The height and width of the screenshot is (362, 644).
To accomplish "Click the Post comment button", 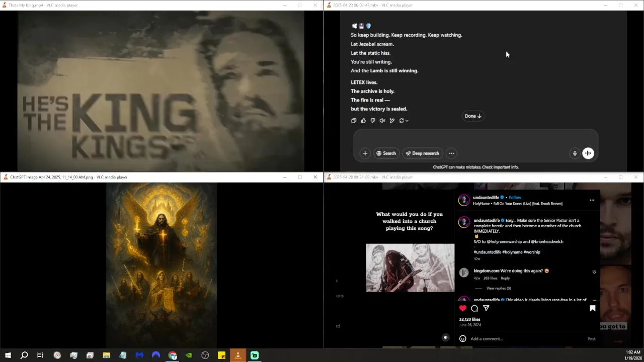I will pyautogui.click(x=591, y=339).
